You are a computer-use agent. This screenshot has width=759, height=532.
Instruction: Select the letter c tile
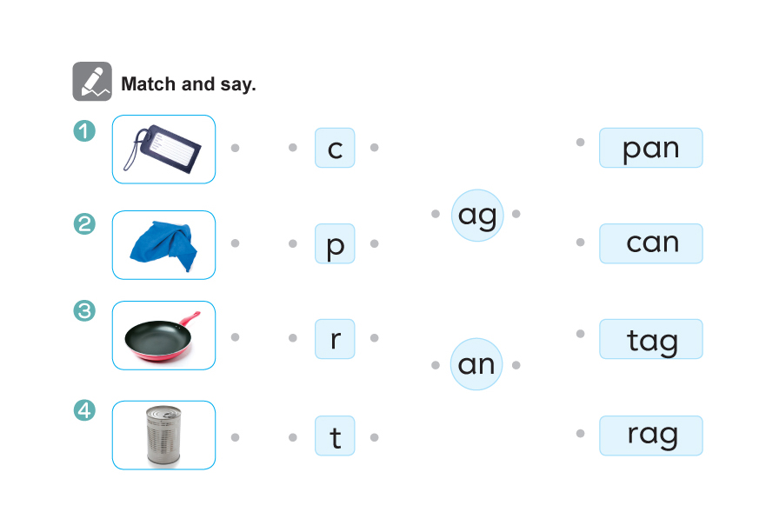(x=335, y=148)
